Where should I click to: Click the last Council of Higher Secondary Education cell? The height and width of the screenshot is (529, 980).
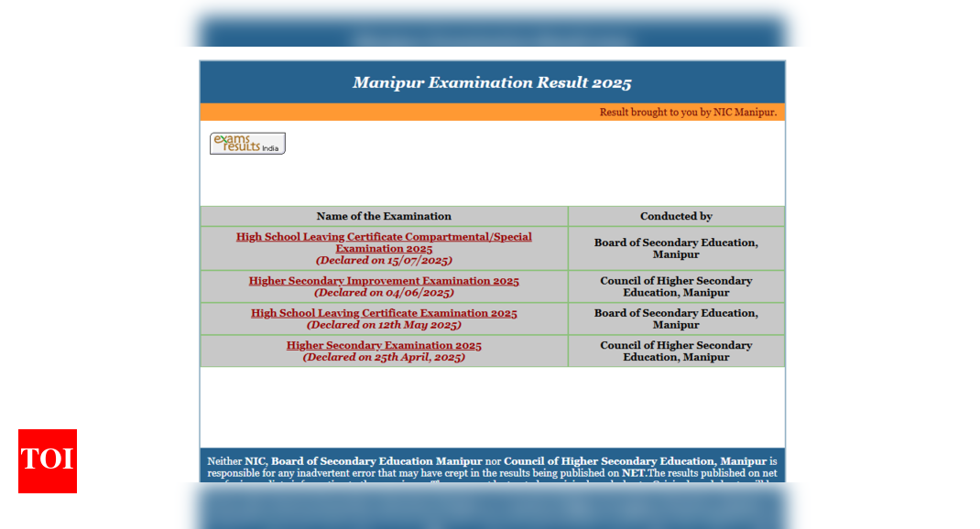[x=676, y=351]
